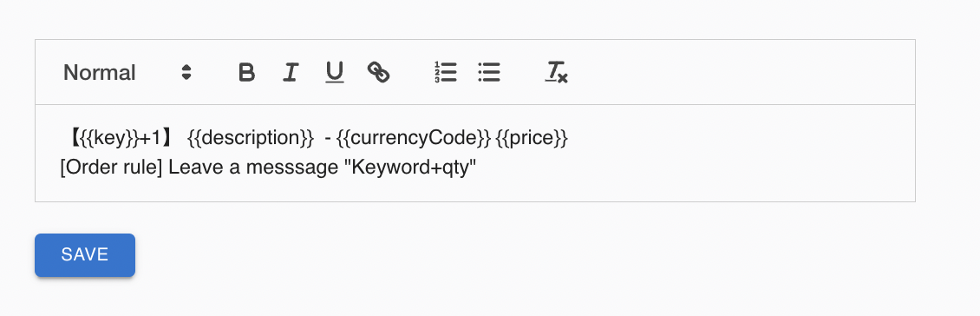The image size is (980, 316).
Task: Click the [Order rule] text
Action: (111, 168)
